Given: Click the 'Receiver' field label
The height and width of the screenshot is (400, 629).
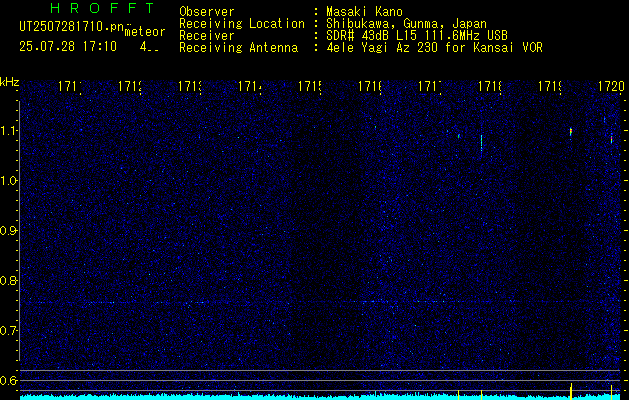Looking at the screenshot, I should click(x=207, y=36).
